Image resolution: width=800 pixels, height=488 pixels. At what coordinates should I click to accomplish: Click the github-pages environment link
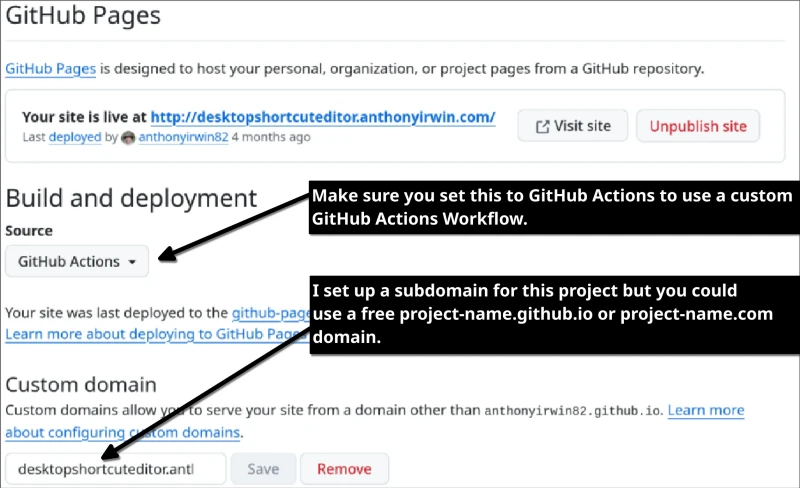click(x=268, y=313)
